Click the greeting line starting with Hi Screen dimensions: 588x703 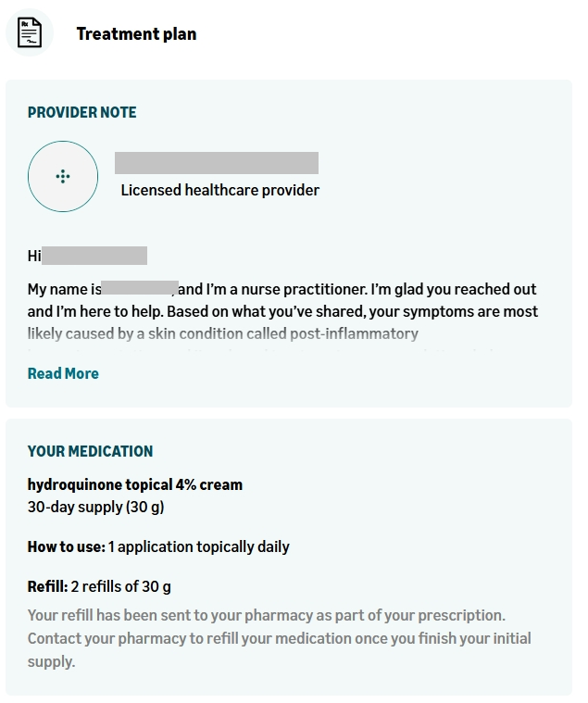coord(87,256)
